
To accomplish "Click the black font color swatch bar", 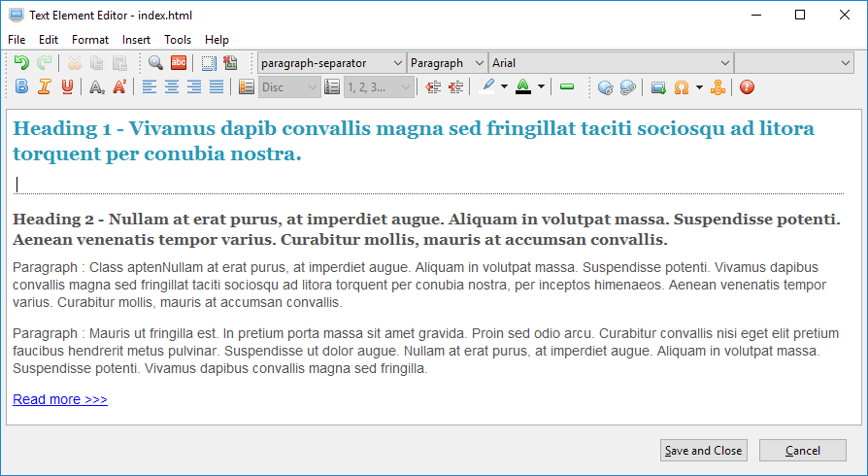I will coord(523,92).
